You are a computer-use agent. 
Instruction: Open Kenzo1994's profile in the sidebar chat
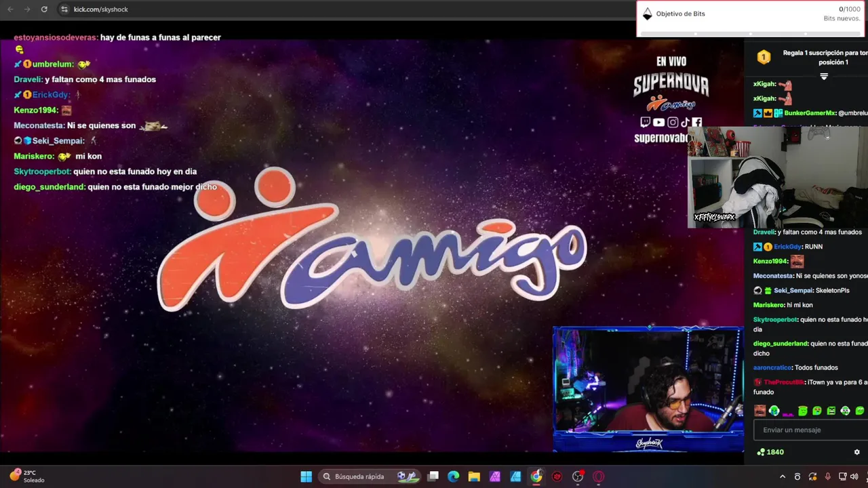point(770,261)
